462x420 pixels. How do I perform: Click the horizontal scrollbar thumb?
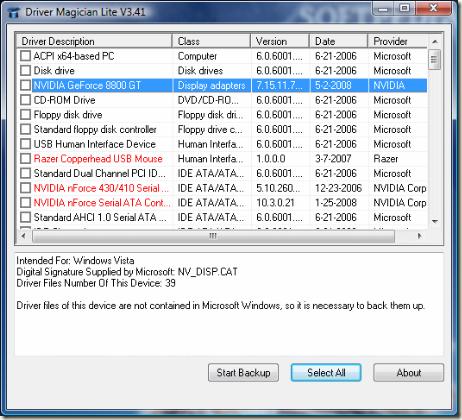213,236
